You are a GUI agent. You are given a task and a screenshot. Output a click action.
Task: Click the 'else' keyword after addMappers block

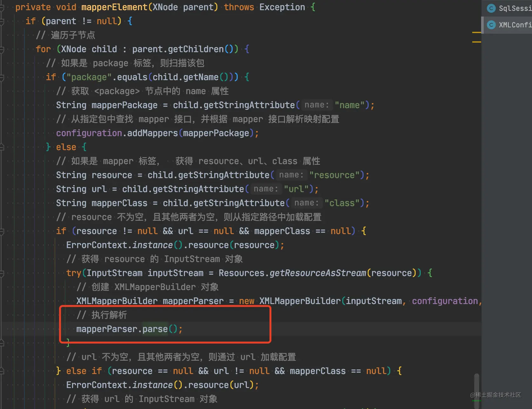[66, 147]
